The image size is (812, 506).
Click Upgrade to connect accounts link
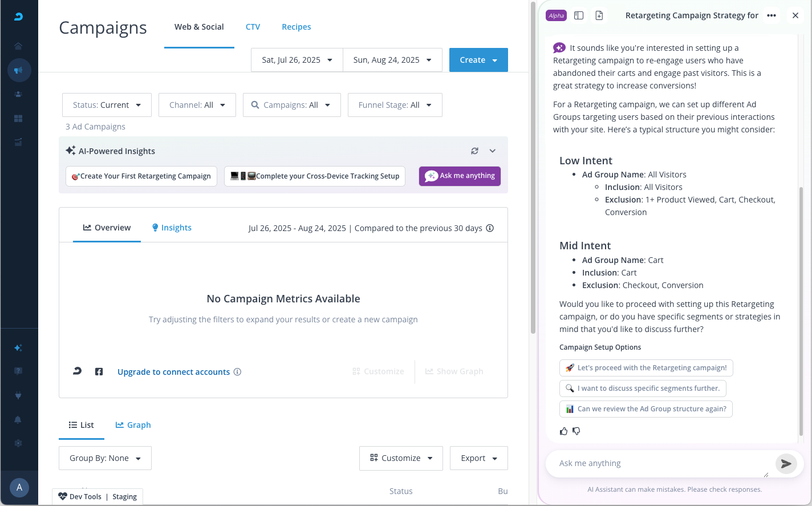coord(173,372)
